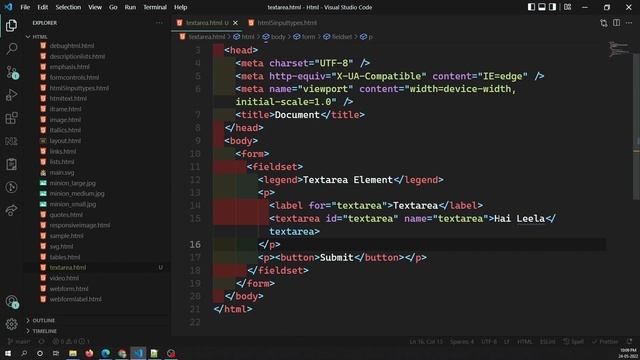Open Firefox from the taskbar
Screen dimensions: 640x360
(x=89, y=353)
